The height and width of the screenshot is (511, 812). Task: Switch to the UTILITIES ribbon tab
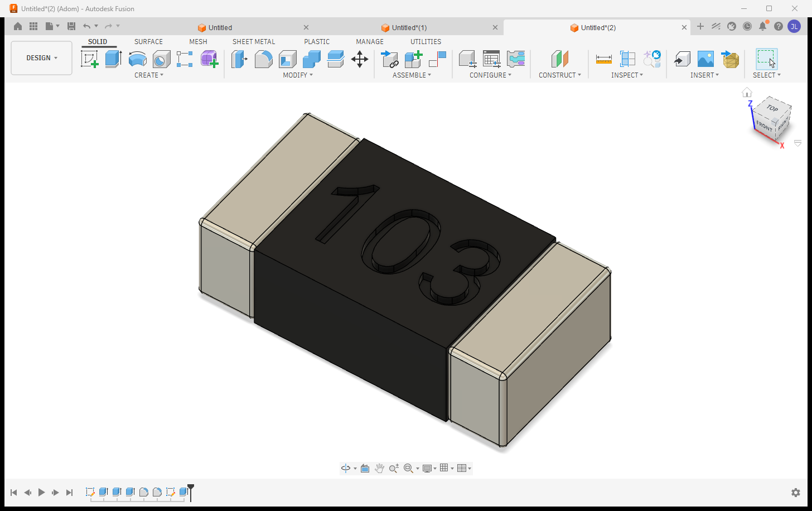pos(426,42)
